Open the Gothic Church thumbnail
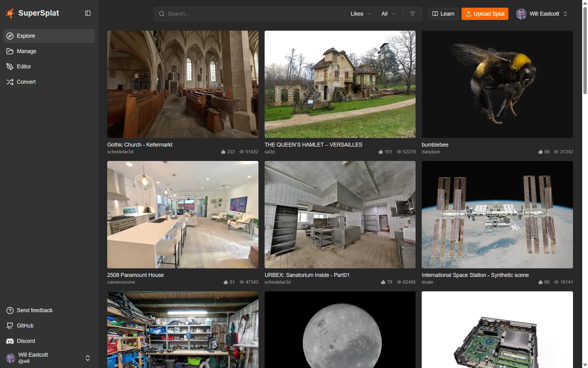Screen dimensions: 588x368 point(183,84)
